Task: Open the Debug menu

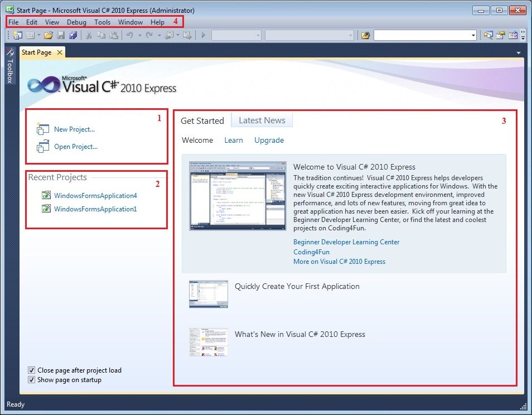Action: (x=76, y=22)
